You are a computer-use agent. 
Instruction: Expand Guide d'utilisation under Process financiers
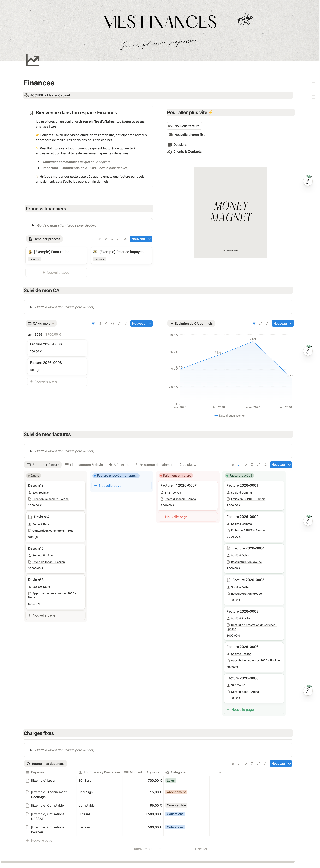[33, 225]
